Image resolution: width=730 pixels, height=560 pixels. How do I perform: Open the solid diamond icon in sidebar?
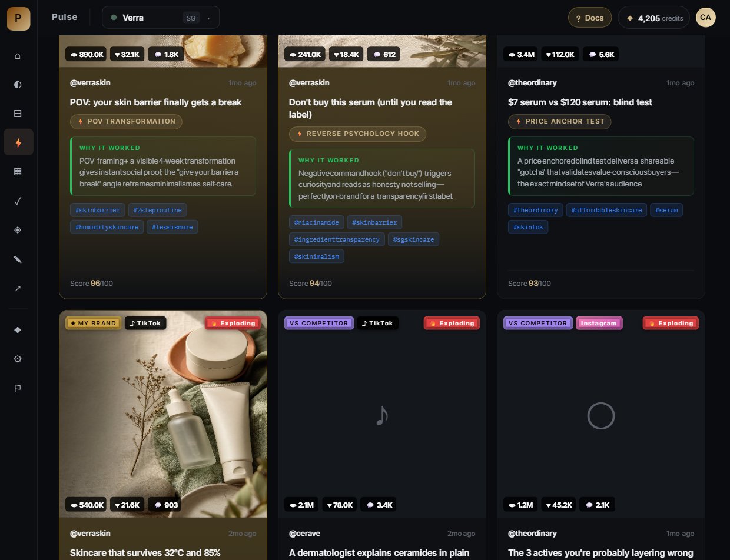[x=18, y=330]
